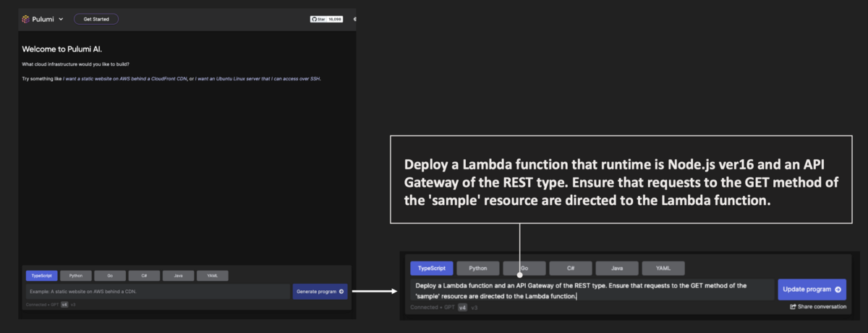
Task: Select Java tab in left Pulumi AI window
Action: (x=178, y=276)
